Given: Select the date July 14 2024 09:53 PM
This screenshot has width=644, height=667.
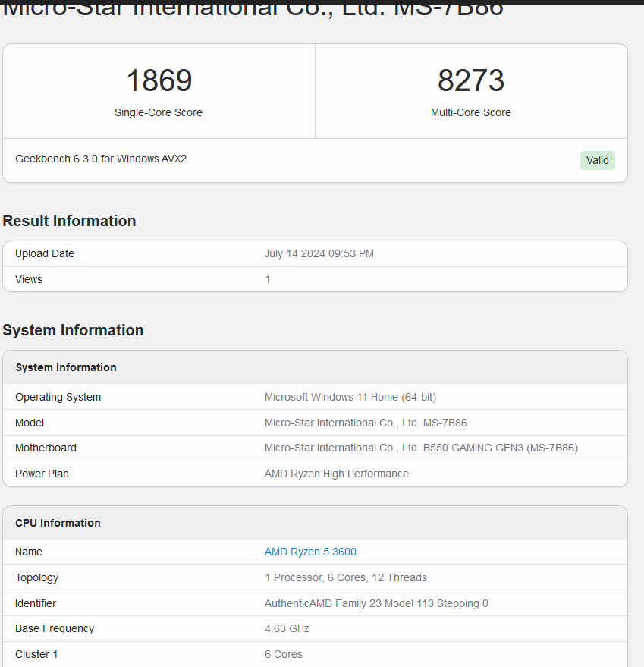Looking at the screenshot, I should click(x=319, y=253).
